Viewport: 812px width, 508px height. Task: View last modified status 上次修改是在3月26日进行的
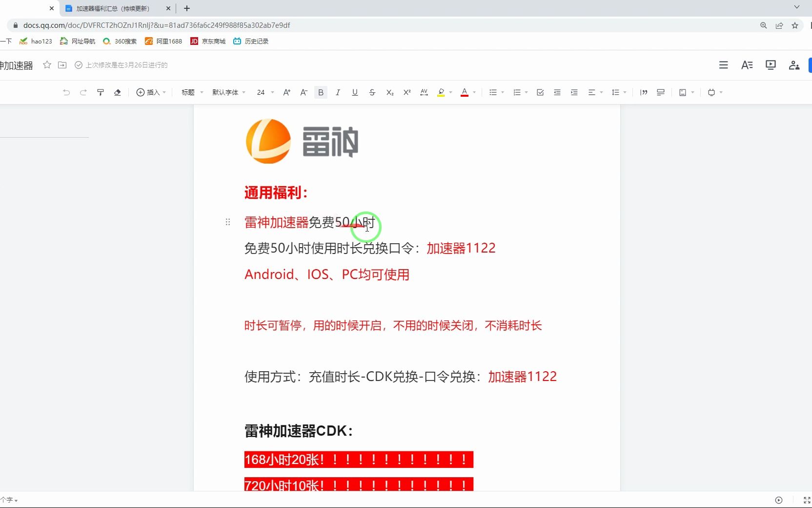121,65
